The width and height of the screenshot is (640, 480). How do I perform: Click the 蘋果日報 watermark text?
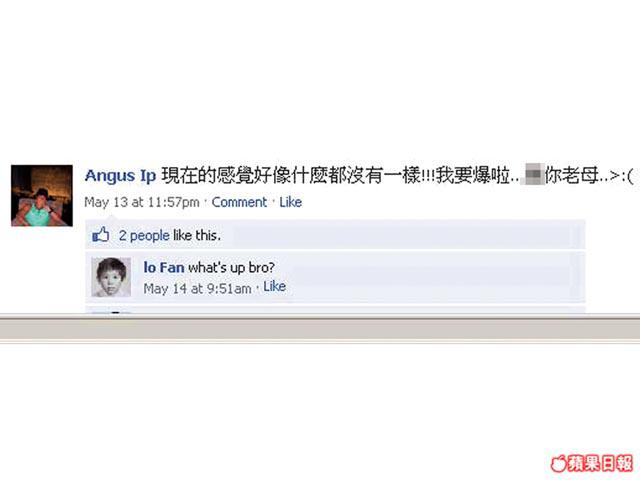[x=600, y=464]
